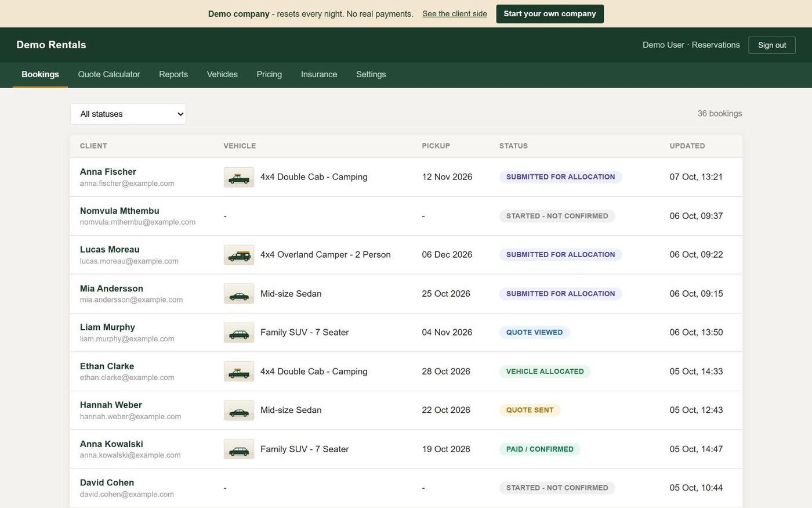Click the 4x4 Overland Camper - 2 Person text
This screenshot has width=812, height=508.
(x=325, y=255)
